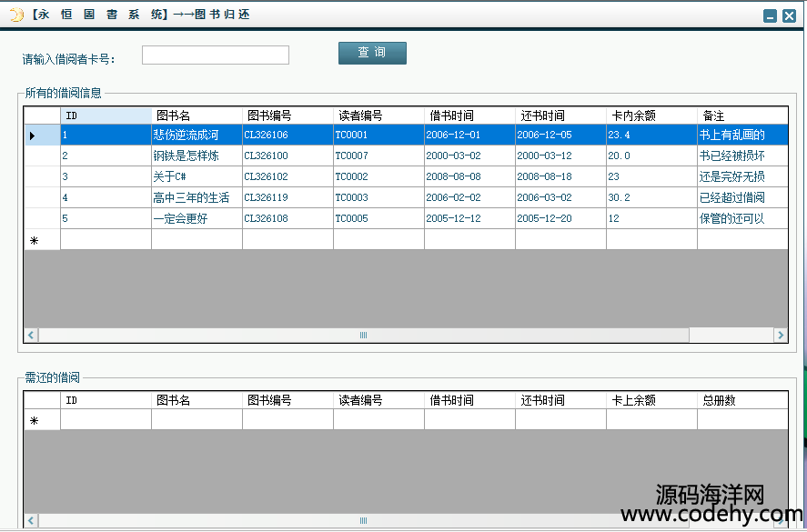Sort upper table by 借书时间 column header
The width and height of the screenshot is (807, 532).
click(x=469, y=115)
